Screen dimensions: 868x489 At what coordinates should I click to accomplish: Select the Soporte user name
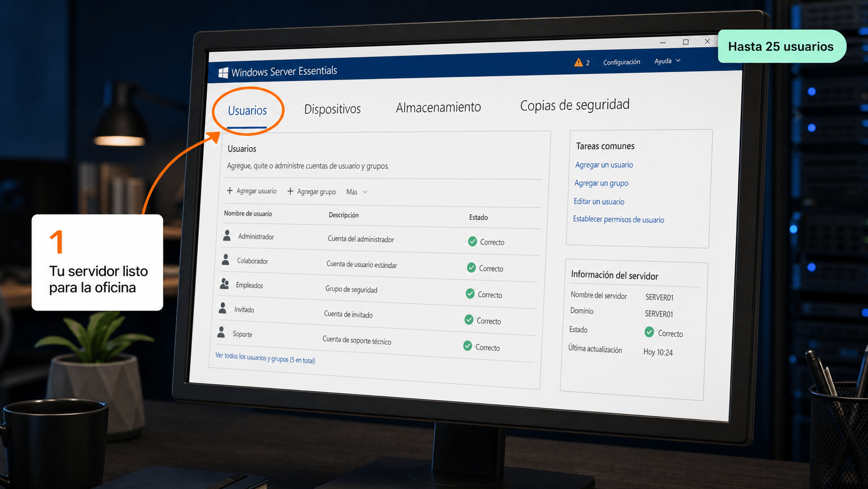point(242,334)
